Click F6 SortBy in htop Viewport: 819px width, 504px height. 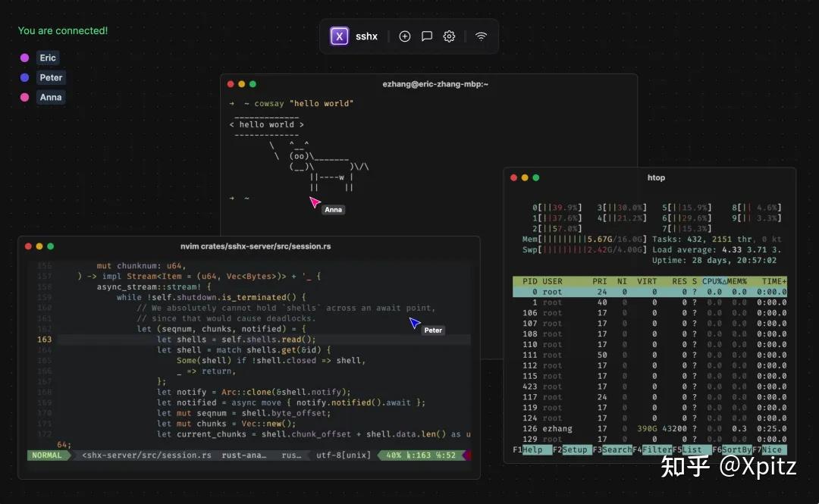tap(732, 449)
